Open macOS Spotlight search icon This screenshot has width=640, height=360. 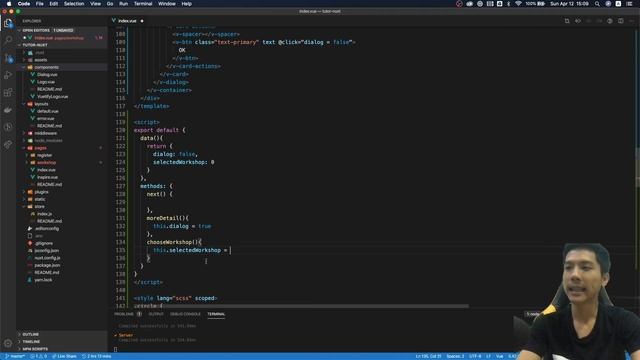click(x=597, y=4)
